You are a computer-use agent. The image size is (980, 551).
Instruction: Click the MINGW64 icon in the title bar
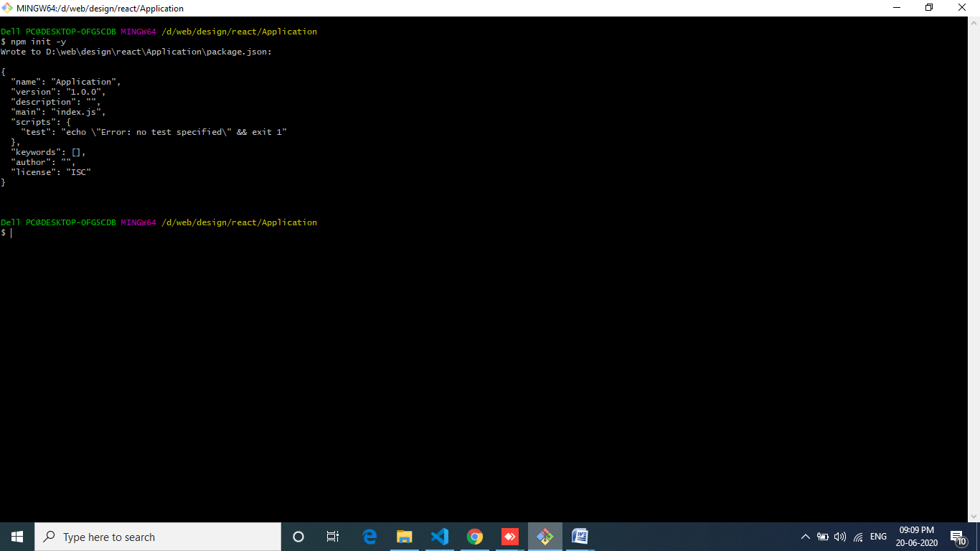click(8, 8)
